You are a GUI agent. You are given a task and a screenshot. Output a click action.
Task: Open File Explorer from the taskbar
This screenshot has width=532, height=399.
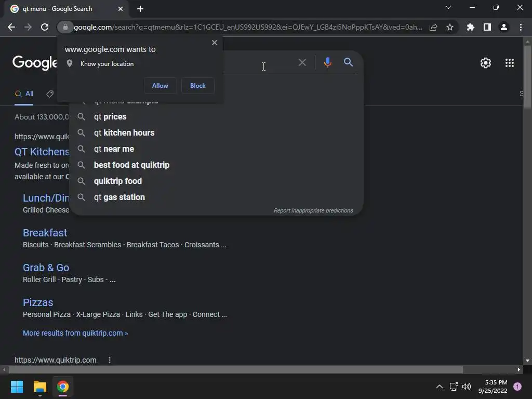click(39, 387)
